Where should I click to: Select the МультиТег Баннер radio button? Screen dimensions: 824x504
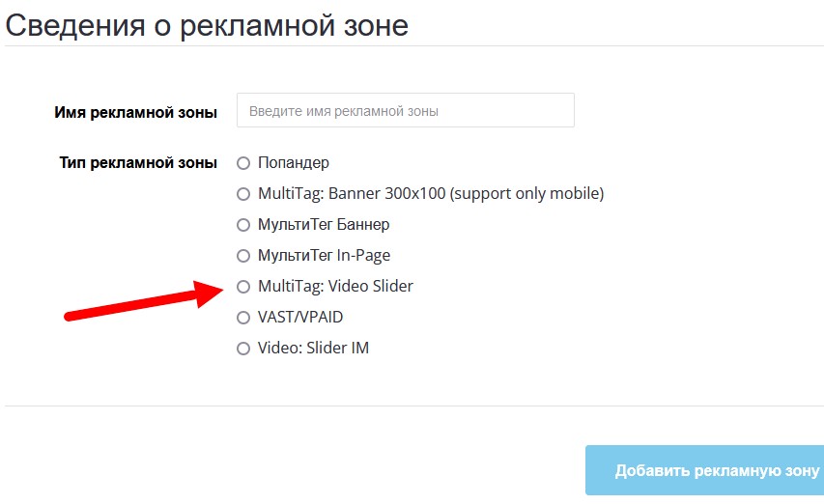(x=243, y=225)
